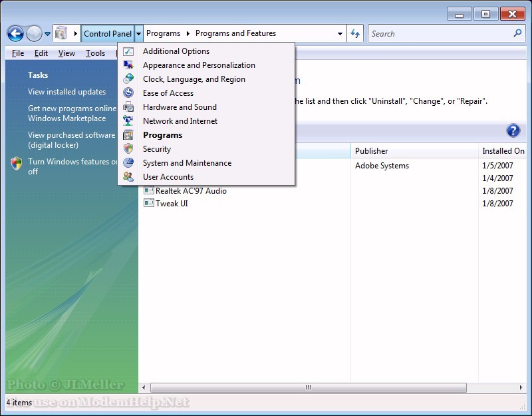Click the Security shield icon in the dropdown
The width and height of the screenshot is (532, 416).
point(128,148)
